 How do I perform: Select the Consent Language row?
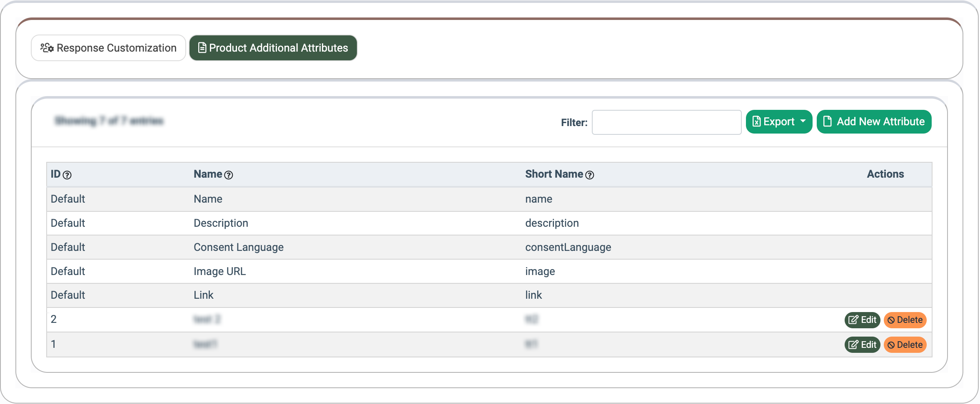click(x=239, y=247)
